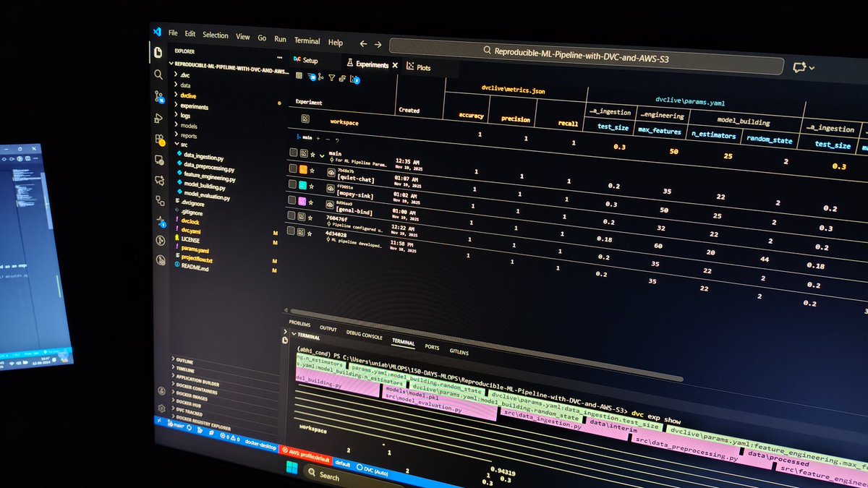Click the Go Back arrow in title bar
Viewport: 868px width, 488px height.
[x=363, y=43]
